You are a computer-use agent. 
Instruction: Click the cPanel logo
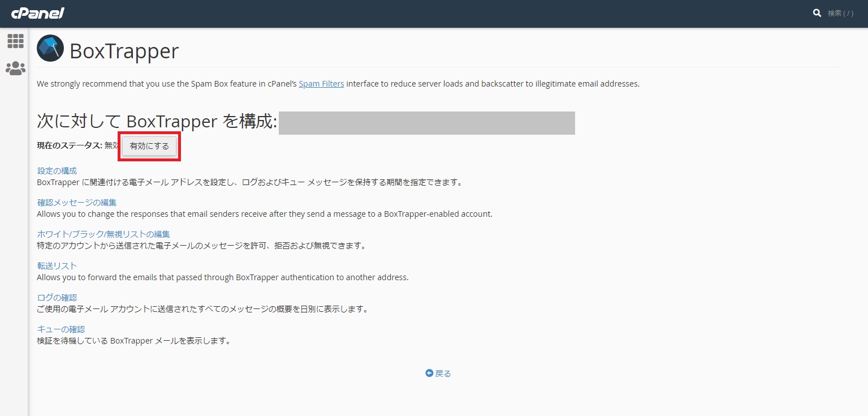coord(38,13)
